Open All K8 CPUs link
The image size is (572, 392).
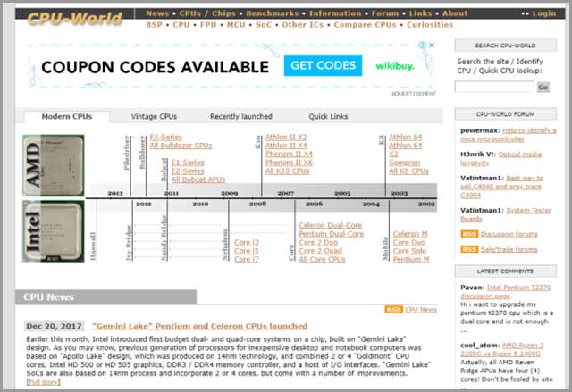click(408, 171)
